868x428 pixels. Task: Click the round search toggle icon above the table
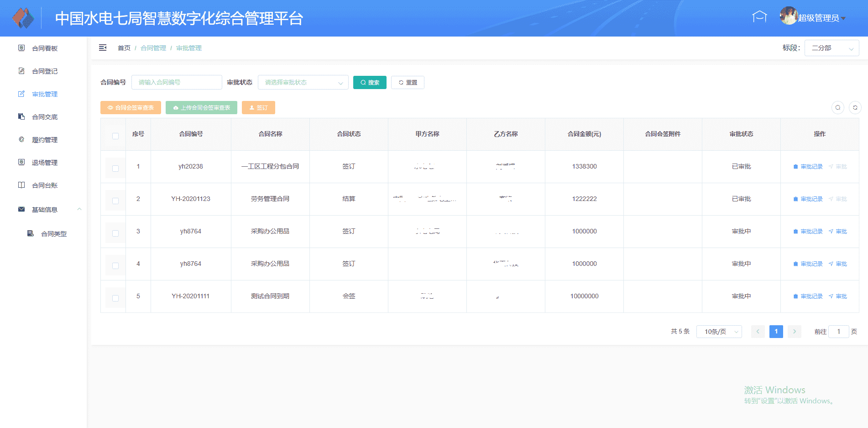(837, 107)
